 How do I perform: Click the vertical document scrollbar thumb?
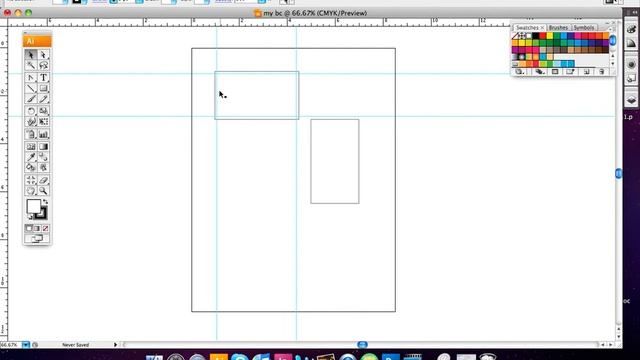619,173
